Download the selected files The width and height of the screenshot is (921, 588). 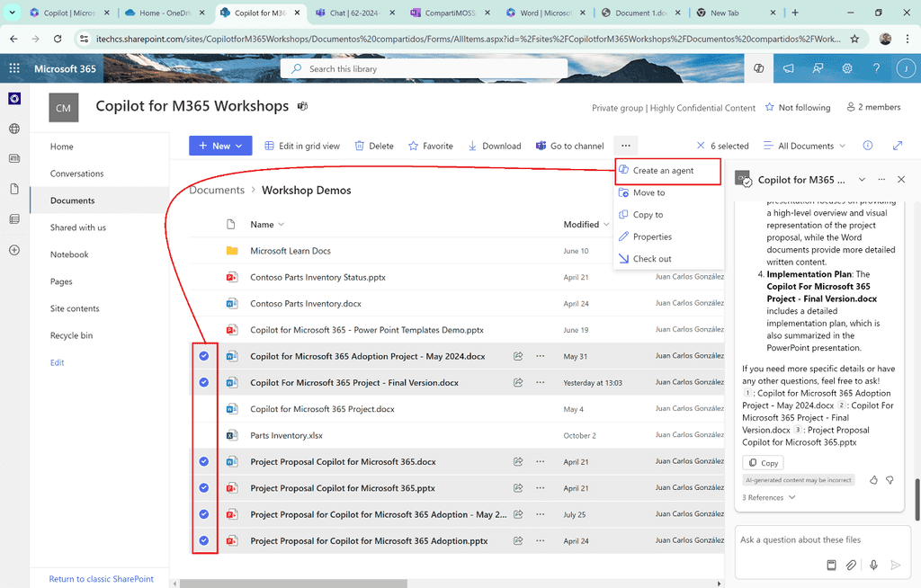click(x=495, y=146)
